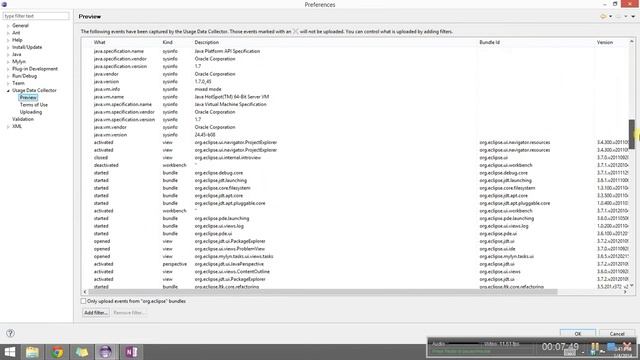Select the deactivated workbench row
The image size is (640, 360).
coord(355,165)
